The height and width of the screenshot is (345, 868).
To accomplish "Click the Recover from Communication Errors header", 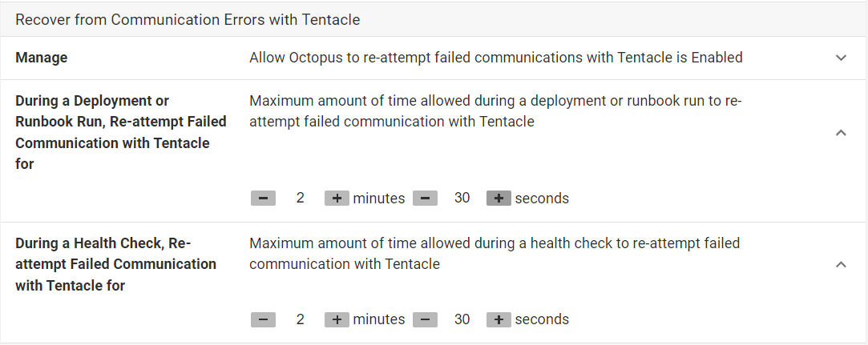I will (188, 19).
